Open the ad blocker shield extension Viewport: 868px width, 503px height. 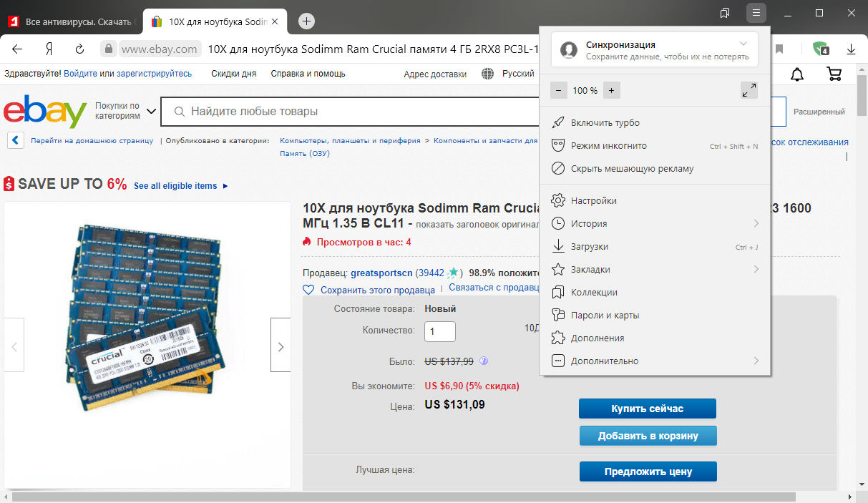(821, 49)
